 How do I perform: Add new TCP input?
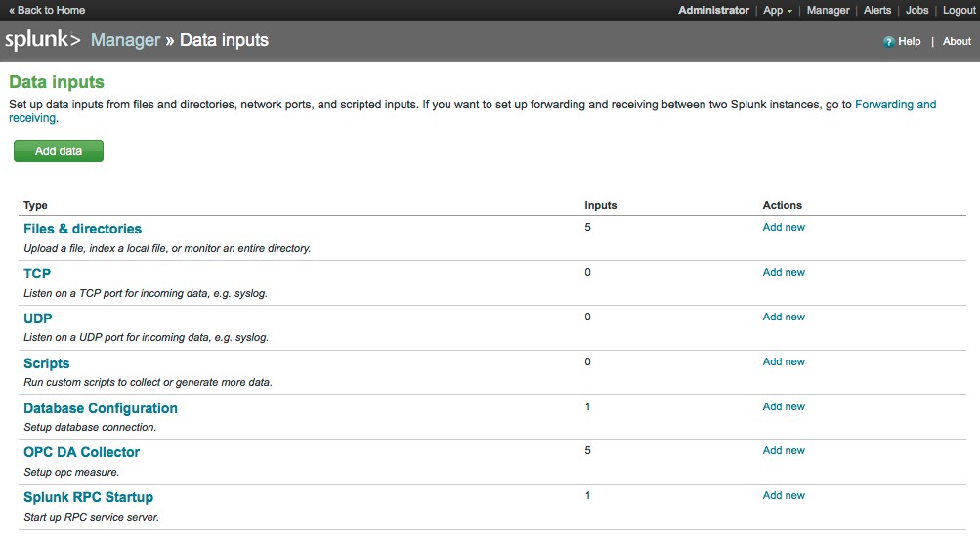[784, 272]
